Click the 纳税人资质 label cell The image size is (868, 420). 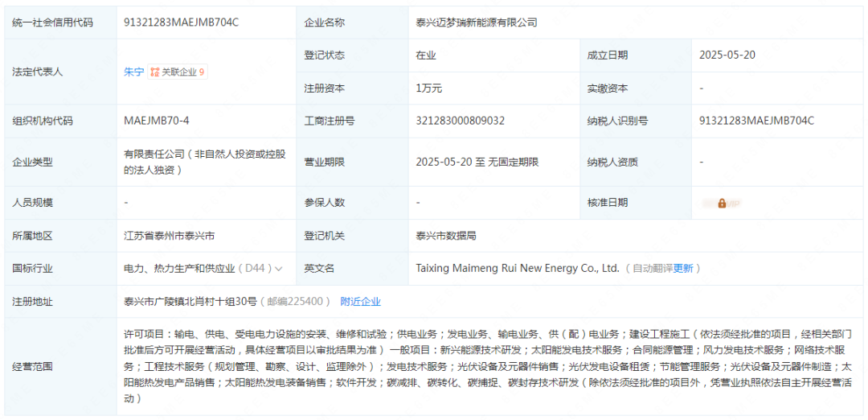(636, 163)
